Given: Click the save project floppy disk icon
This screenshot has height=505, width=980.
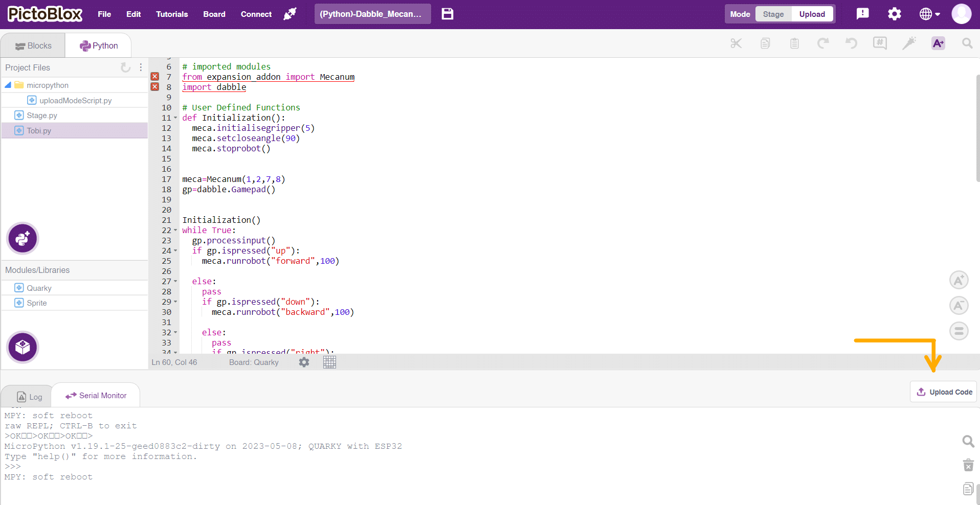Looking at the screenshot, I should point(447,14).
